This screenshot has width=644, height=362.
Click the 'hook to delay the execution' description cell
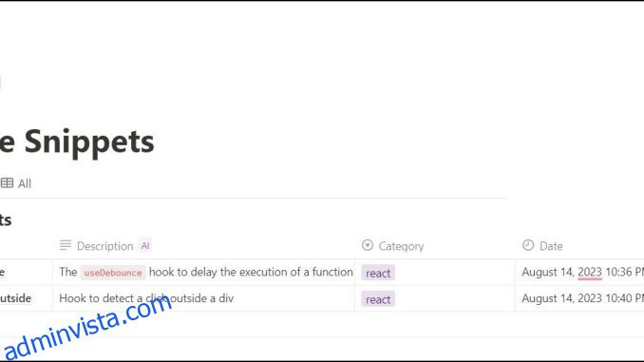[x=203, y=272]
